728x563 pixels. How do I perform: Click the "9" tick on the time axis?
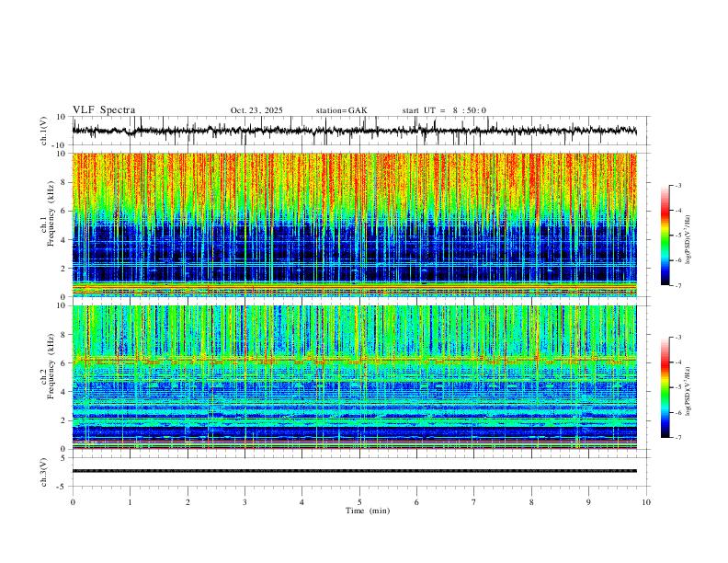(x=588, y=502)
